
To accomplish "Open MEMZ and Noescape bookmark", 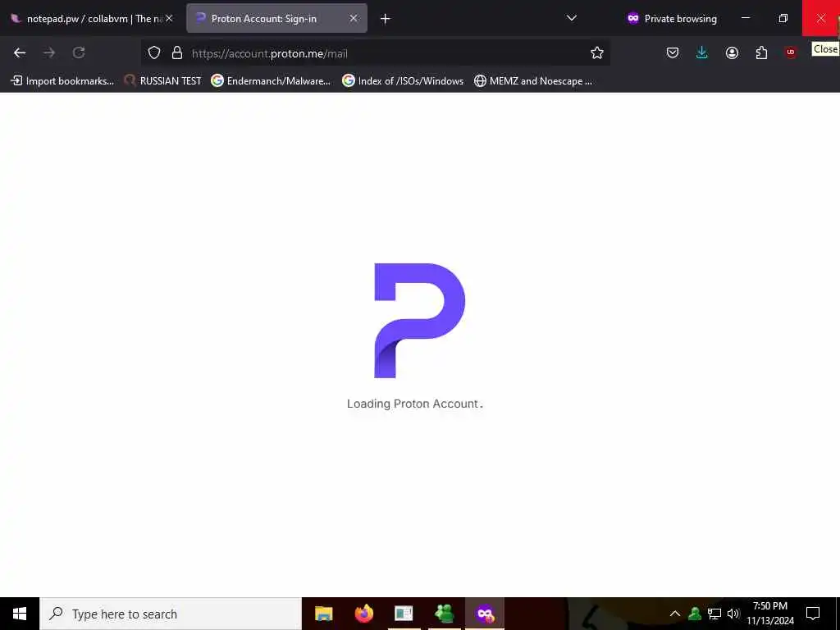I will [533, 81].
